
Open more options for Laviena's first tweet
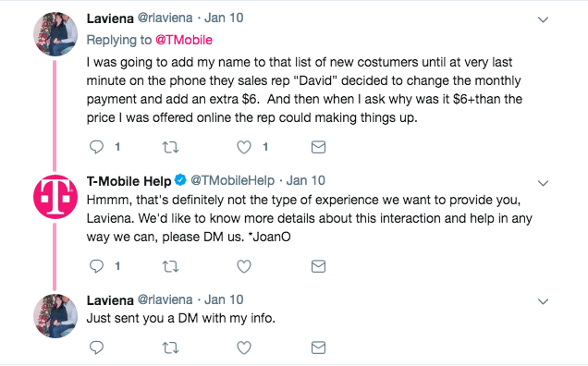[x=543, y=19]
